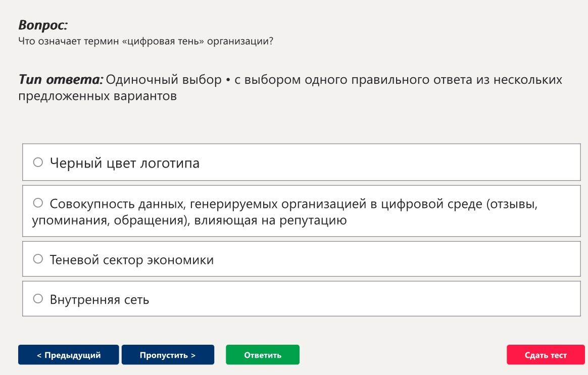Choose the «Теневой сектор экономики» radio button
The image size is (588, 375).
[38, 259]
